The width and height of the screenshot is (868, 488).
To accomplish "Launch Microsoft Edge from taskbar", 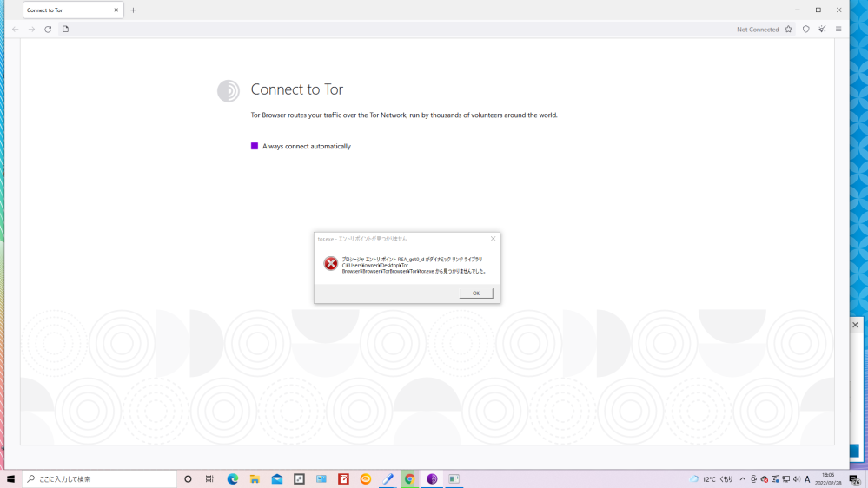I will 233,479.
